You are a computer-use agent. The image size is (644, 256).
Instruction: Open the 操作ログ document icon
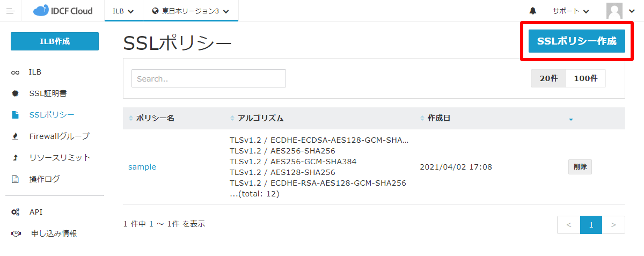pos(16,179)
